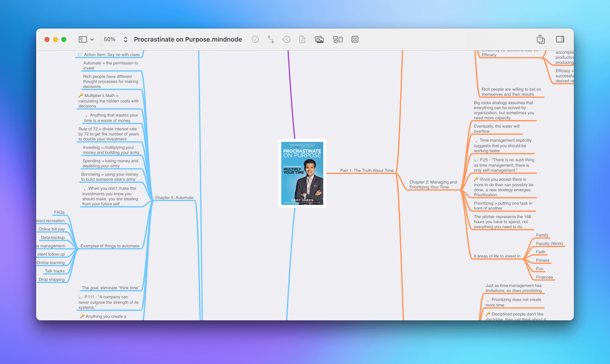Toggle the outline sidebar icon

tap(83, 39)
